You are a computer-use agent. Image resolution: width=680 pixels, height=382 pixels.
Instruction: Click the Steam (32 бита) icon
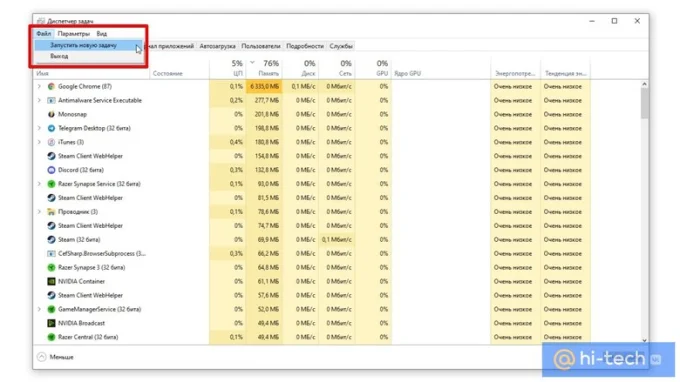click(51, 239)
